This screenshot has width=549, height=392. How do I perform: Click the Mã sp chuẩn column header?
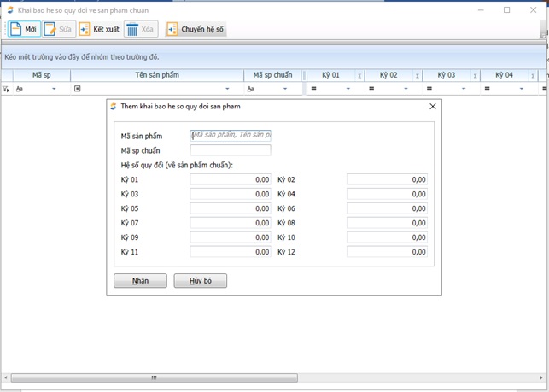point(272,75)
